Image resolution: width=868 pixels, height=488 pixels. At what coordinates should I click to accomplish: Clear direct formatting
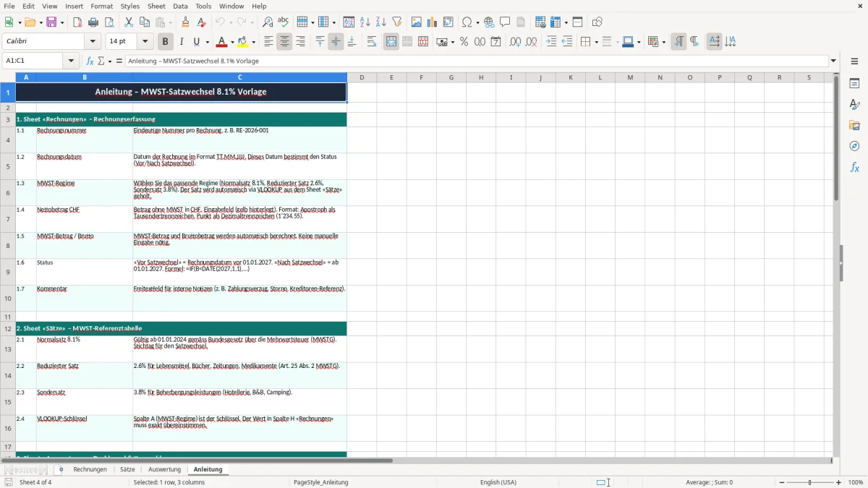tap(202, 22)
